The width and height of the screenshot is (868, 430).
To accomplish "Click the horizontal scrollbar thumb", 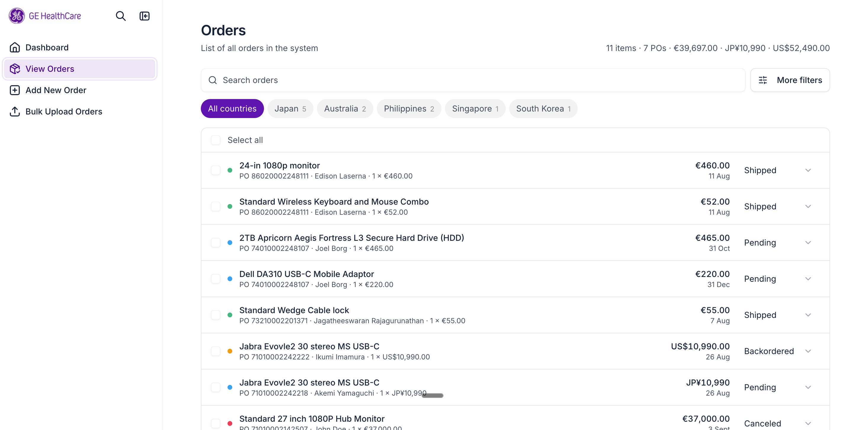I will [x=432, y=396].
